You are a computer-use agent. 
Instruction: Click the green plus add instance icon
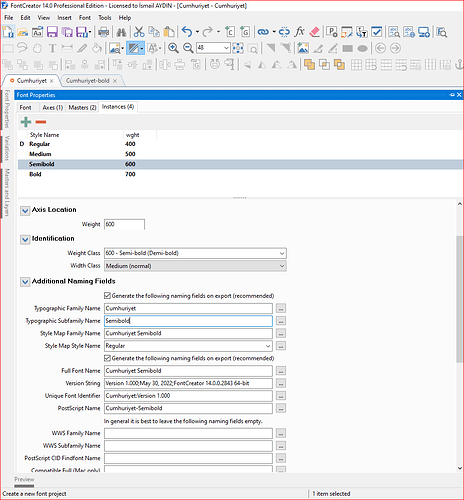(26, 122)
